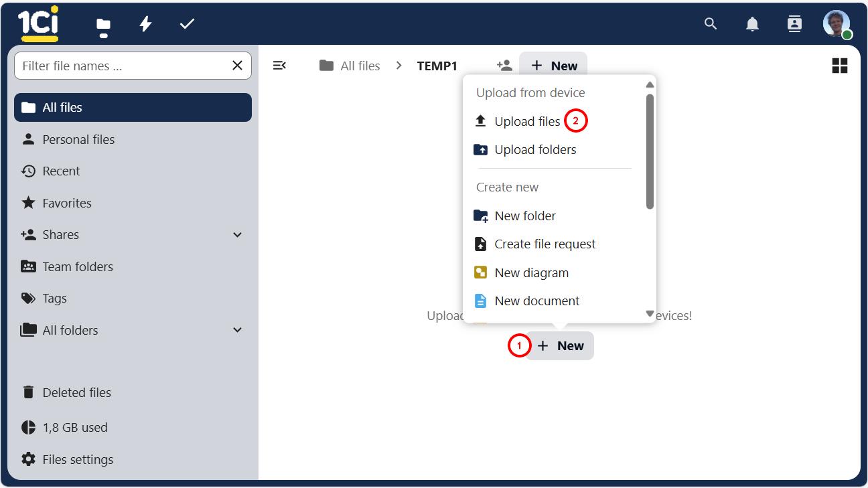Screen dimensions: 868x488
Task: Open the contacts menu icon
Action: [794, 24]
